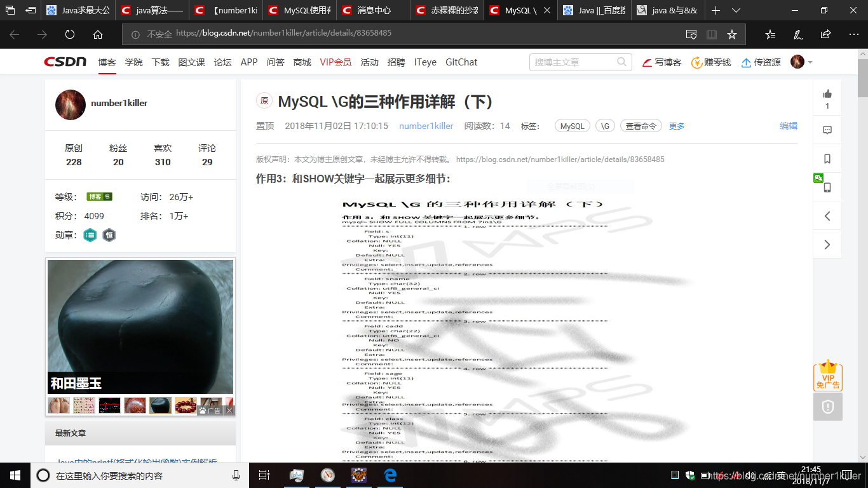This screenshot has width=868, height=488.
Task: Click 编辑 link for the article
Action: (789, 126)
